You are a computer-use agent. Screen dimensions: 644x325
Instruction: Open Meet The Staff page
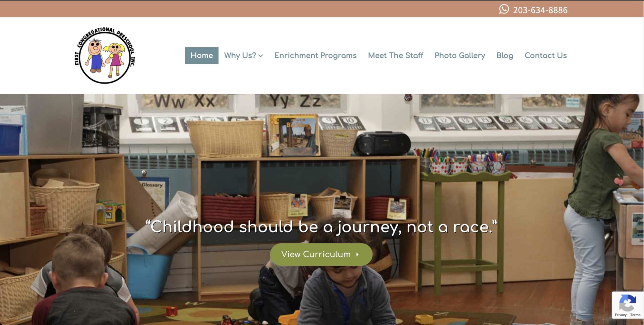395,55
